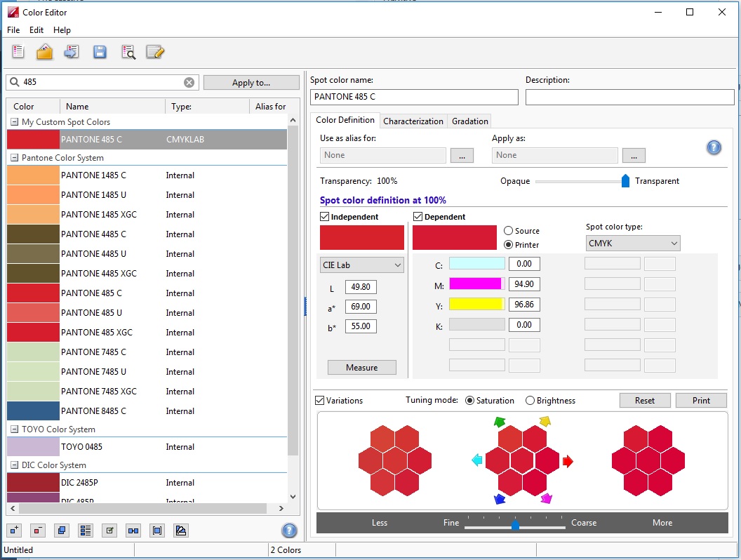Toggle the Independent checkbox
This screenshot has height=560, width=741.
(x=324, y=216)
